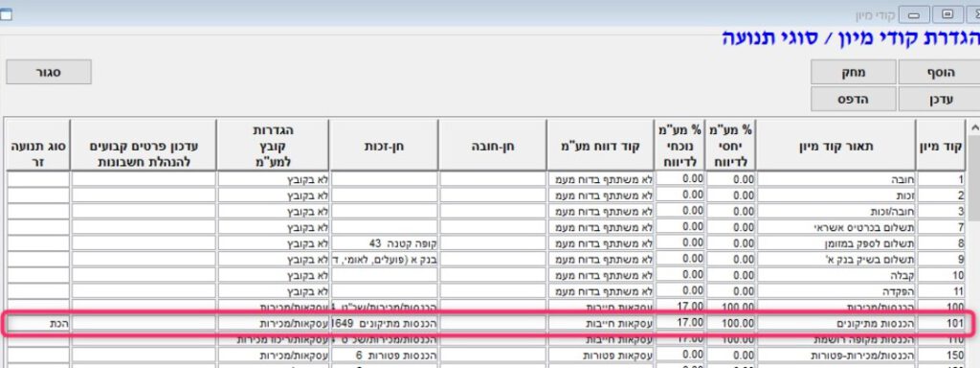Select the קוד דווח מע"מ column header
Screen dimensions: 980x368
(x=601, y=146)
